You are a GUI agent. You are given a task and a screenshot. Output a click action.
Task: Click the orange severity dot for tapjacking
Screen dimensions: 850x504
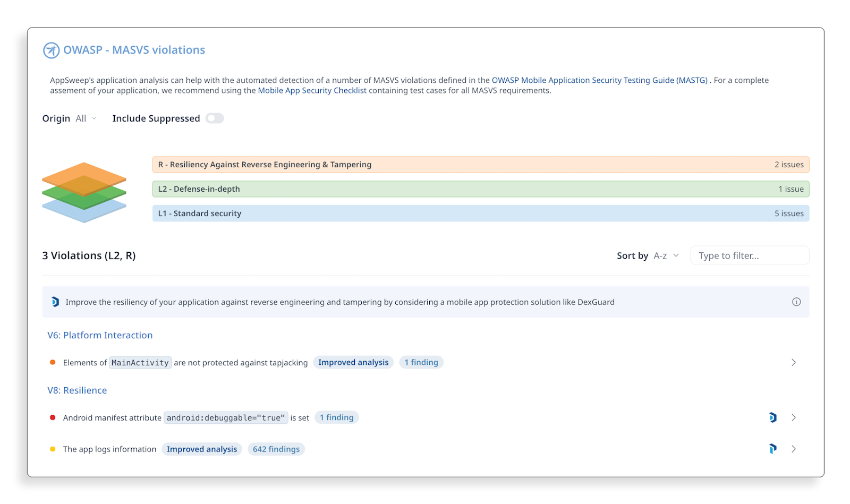tap(53, 363)
